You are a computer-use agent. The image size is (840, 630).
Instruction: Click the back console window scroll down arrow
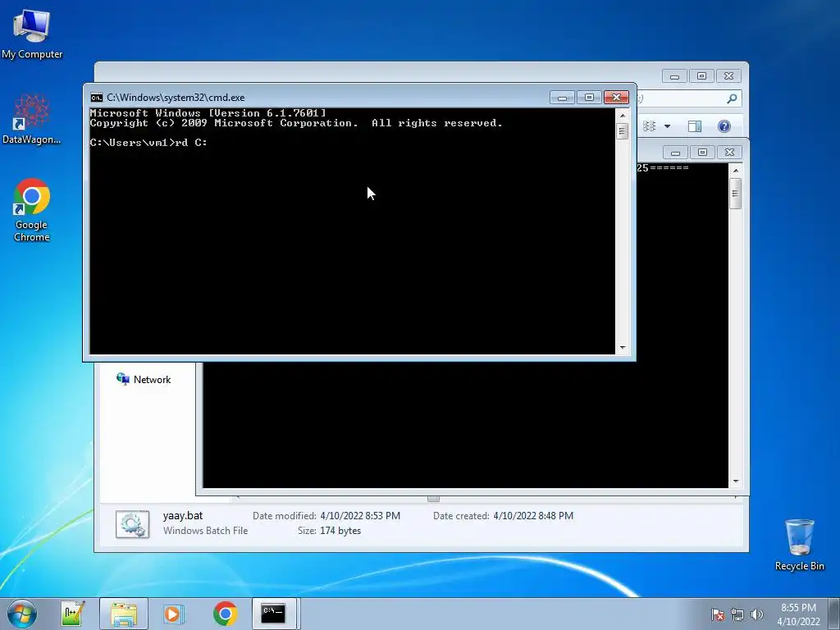[x=736, y=482]
